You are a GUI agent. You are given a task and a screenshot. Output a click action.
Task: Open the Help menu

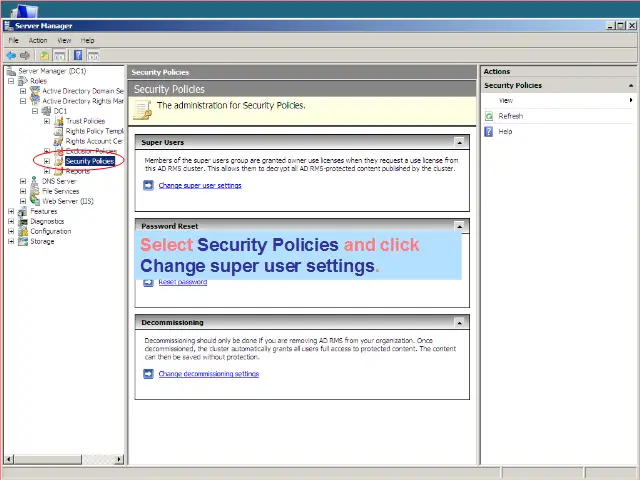(x=87, y=40)
